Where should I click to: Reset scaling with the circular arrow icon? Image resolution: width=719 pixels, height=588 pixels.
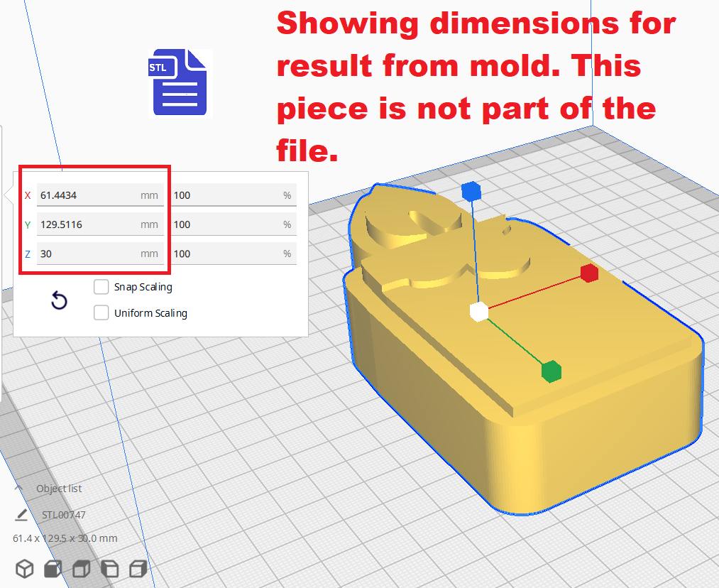click(60, 301)
